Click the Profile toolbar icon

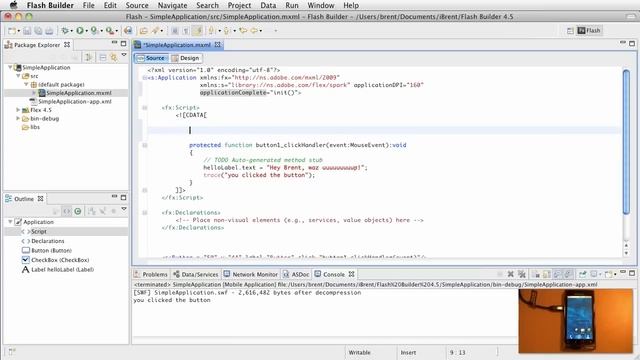tap(94, 31)
